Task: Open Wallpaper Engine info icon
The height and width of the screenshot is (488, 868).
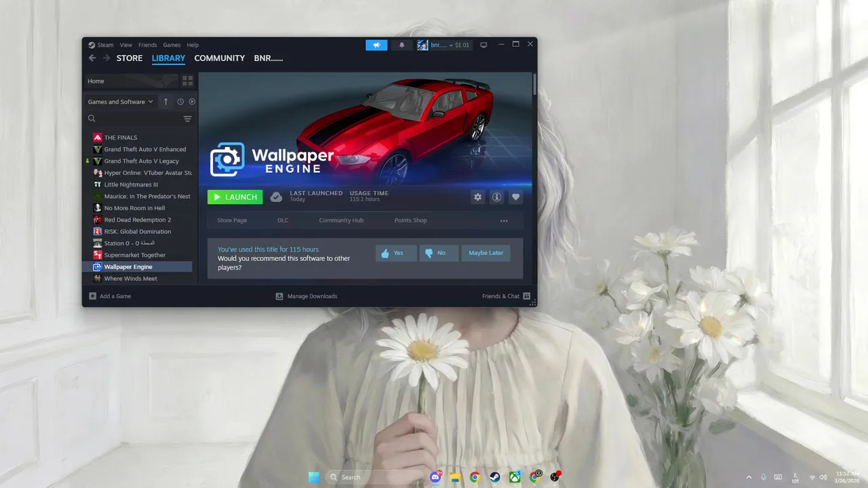Action: click(497, 197)
